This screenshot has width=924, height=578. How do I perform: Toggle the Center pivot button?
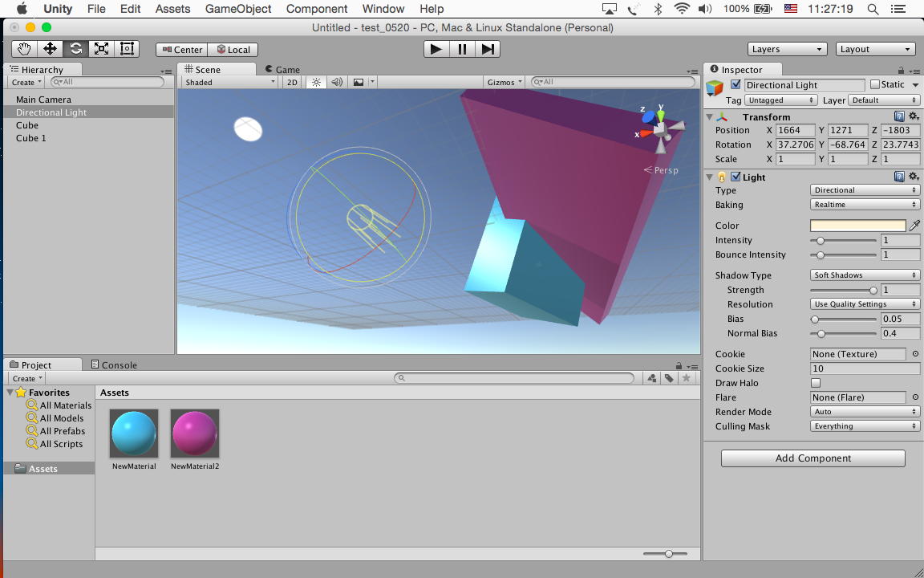click(x=182, y=50)
